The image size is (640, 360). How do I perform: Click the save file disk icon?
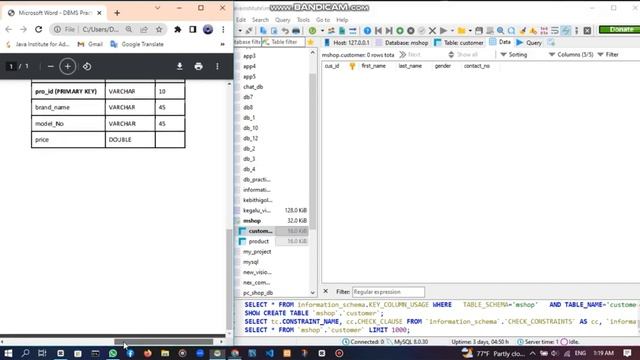(479, 31)
